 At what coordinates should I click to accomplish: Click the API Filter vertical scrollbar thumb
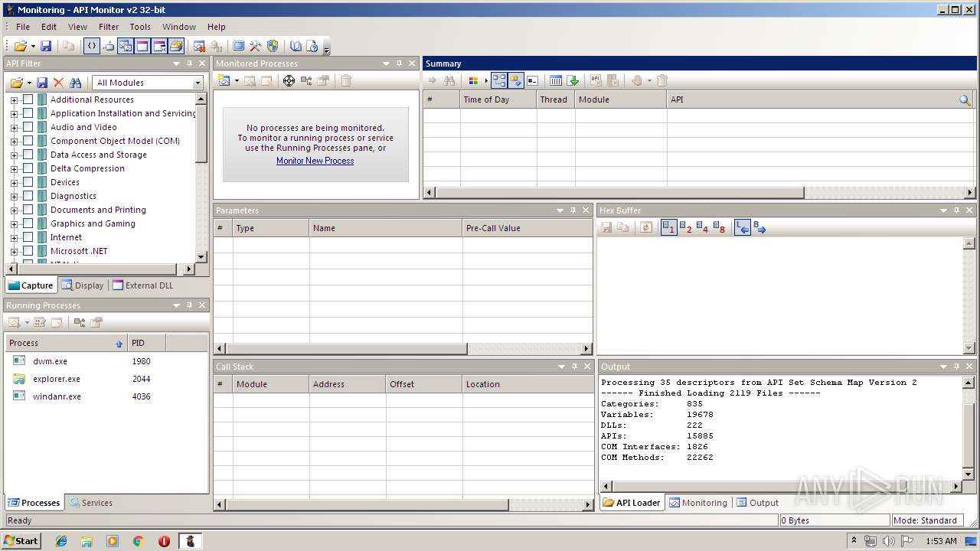coord(201,133)
